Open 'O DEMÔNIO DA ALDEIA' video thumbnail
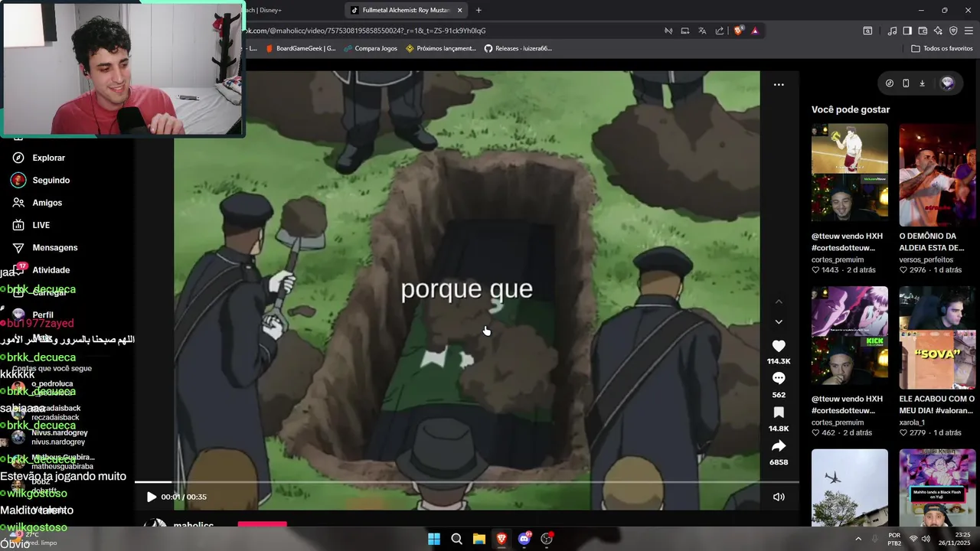 tap(937, 174)
